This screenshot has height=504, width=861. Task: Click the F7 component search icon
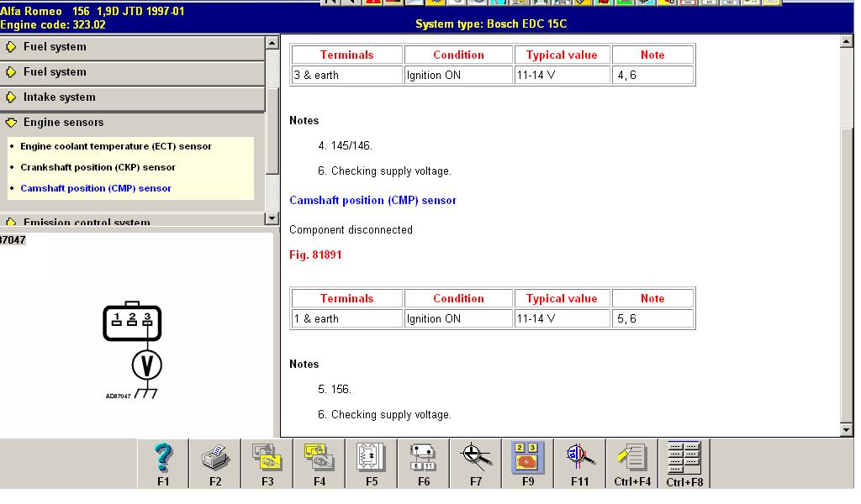click(476, 464)
